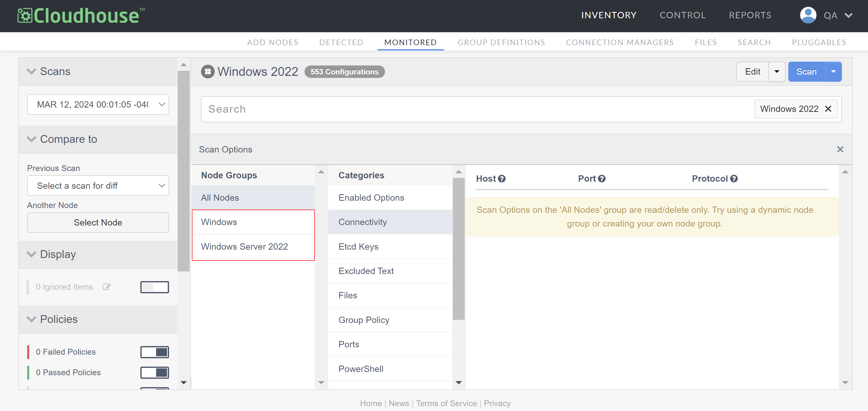The height and width of the screenshot is (411, 868).
Task: Switch to the Search tab
Action: (754, 42)
